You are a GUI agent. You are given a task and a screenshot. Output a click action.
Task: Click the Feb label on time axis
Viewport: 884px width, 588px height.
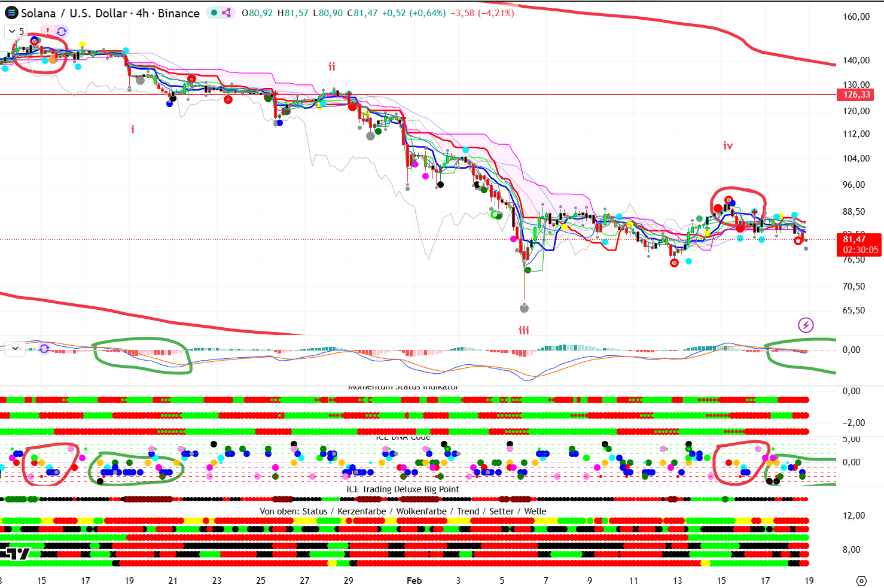(x=414, y=581)
